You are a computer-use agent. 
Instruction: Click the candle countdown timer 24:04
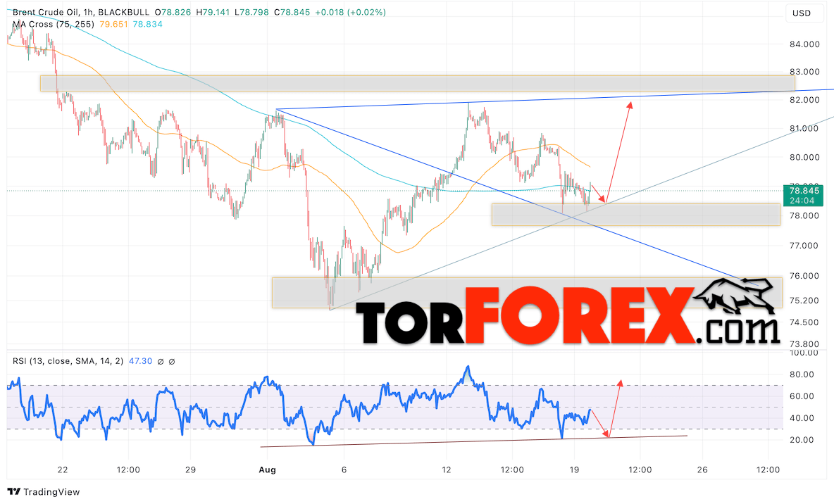pos(802,201)
